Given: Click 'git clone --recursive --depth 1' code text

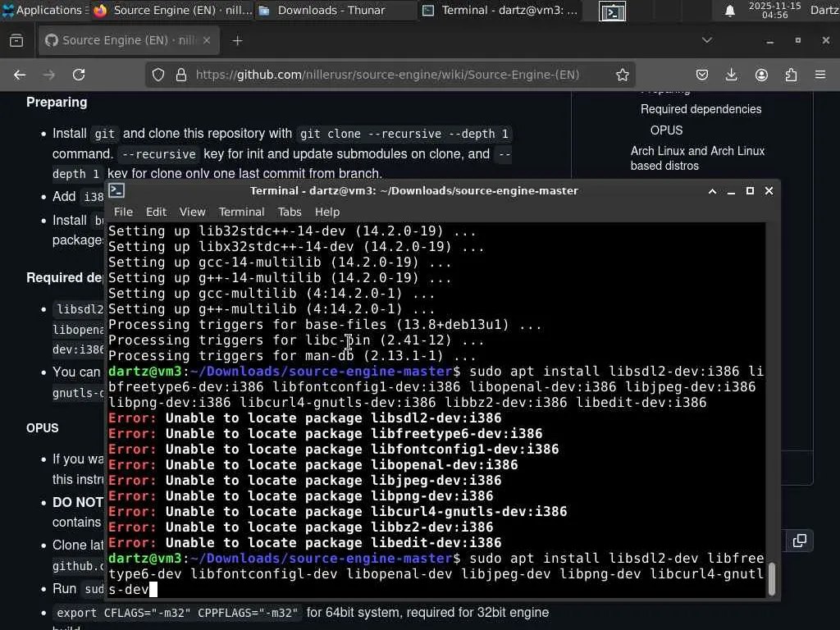Looking at the screenshot, I should [404, 134].
